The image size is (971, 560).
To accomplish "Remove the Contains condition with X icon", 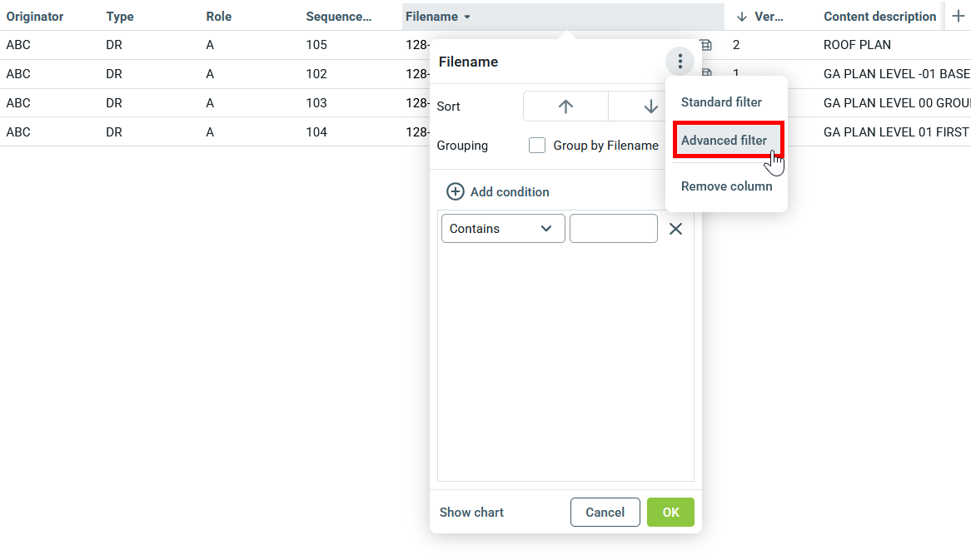I will (675, 229).
